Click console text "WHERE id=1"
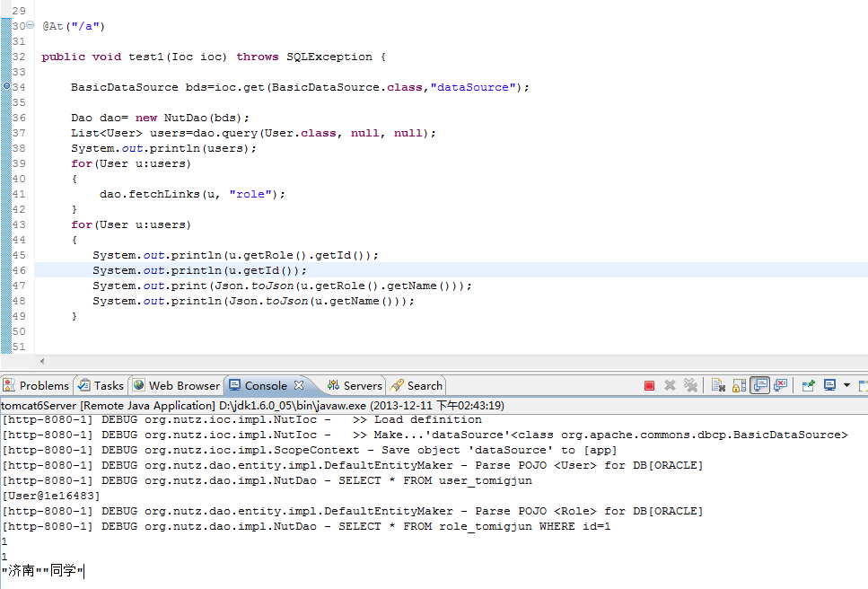This screenshot has height=589, width=868. pyautogui.click(x=574, y=526)
